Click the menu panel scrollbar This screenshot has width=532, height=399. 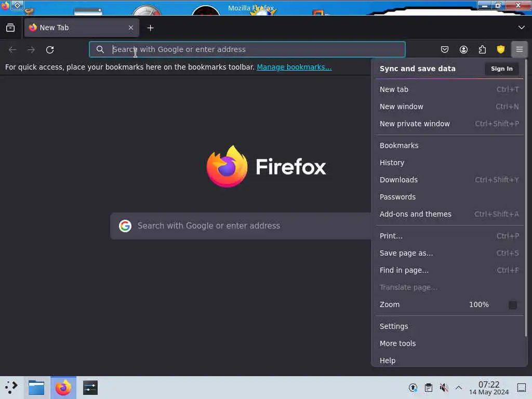[x=526, y=198]
